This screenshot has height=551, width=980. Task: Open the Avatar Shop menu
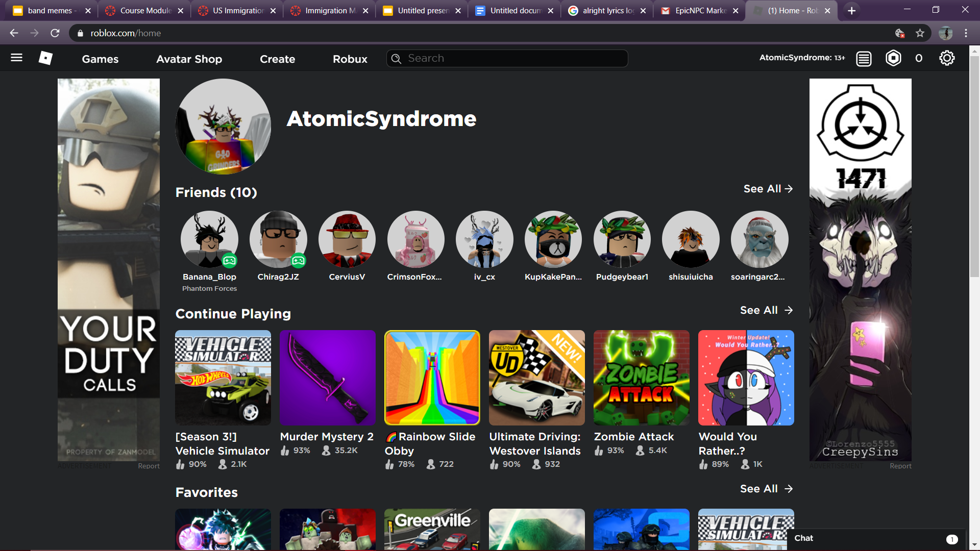189,59
